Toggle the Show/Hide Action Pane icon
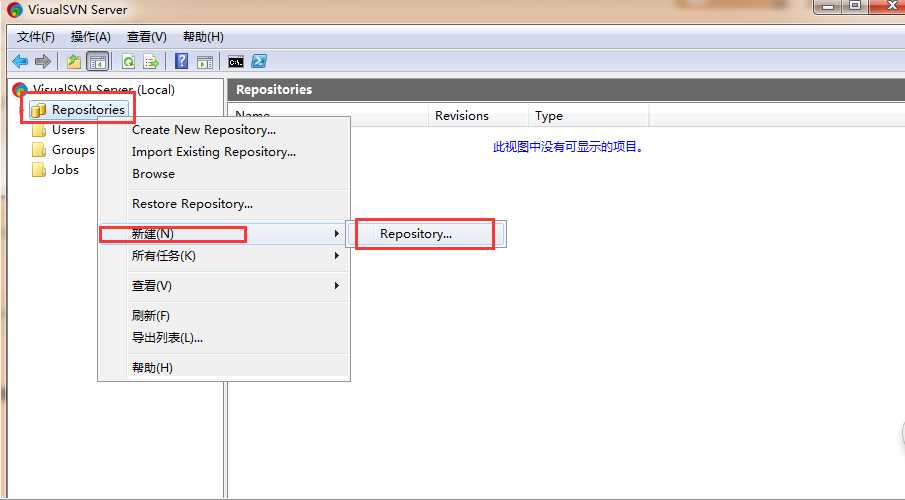Viewport: 905px width, 500px height. pyautogui.click(x=204, y=62)
